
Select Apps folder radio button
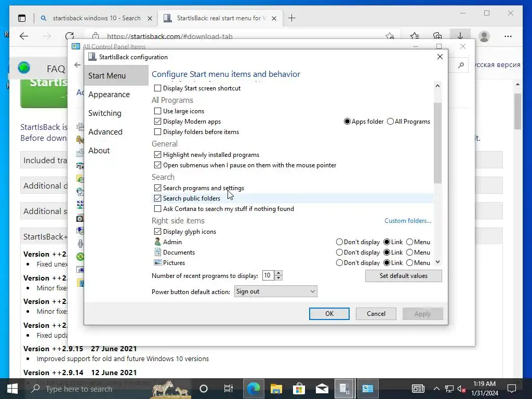coord(347,122)
